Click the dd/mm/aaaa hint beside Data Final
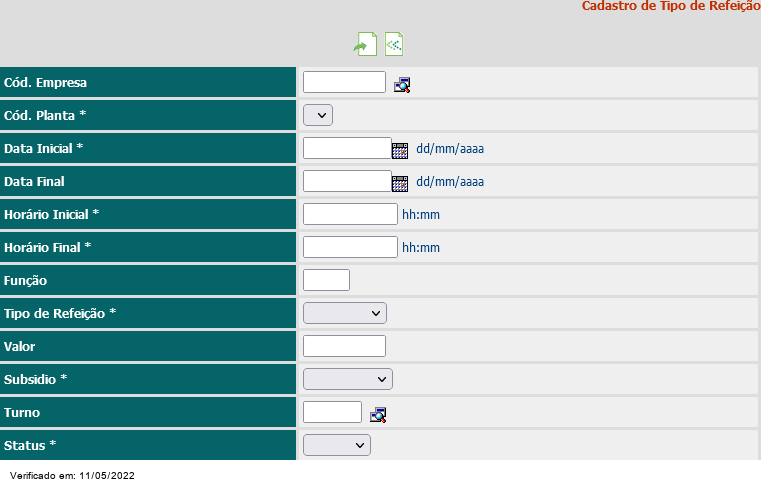 point(450,181)
